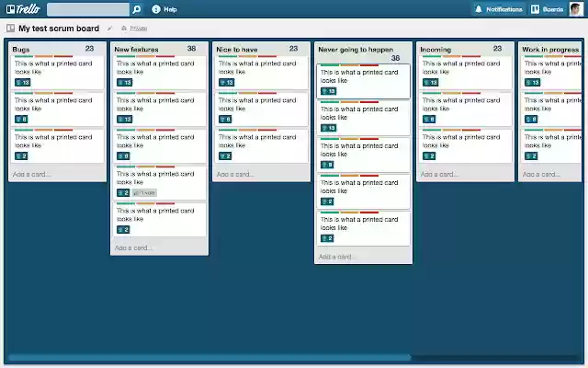Click the board title My test scrum board

(x=59, y=29)
